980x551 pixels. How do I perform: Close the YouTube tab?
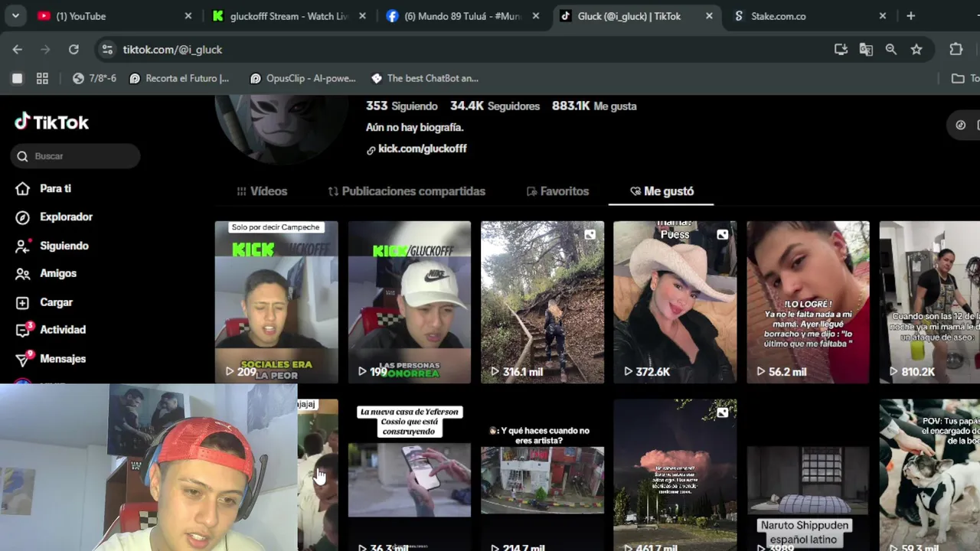pos(188,15)
